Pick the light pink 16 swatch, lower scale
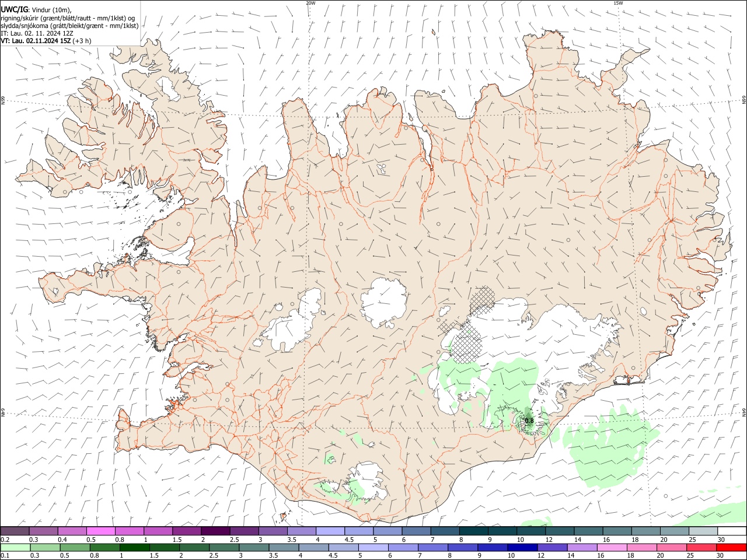This screenshot has height=560, width=747. (612, 547)
